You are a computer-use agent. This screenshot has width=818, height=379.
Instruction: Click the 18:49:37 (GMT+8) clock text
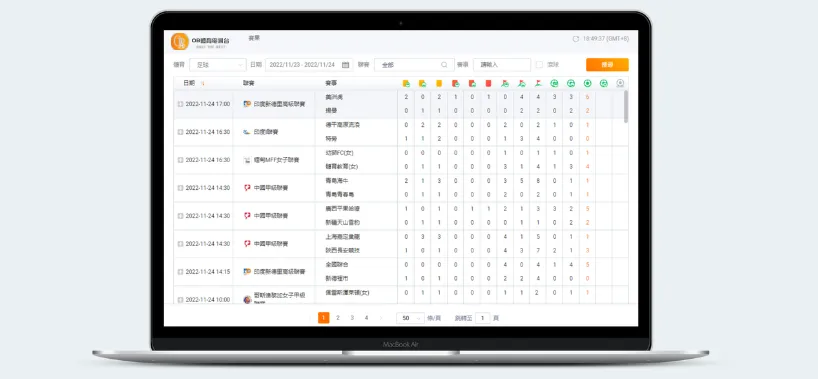click(606, 39)
